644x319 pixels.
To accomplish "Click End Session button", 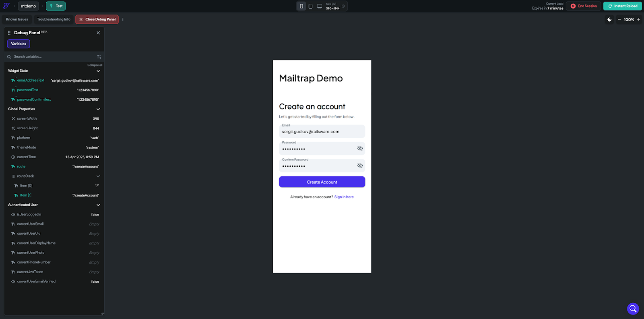I will point(584,6).
